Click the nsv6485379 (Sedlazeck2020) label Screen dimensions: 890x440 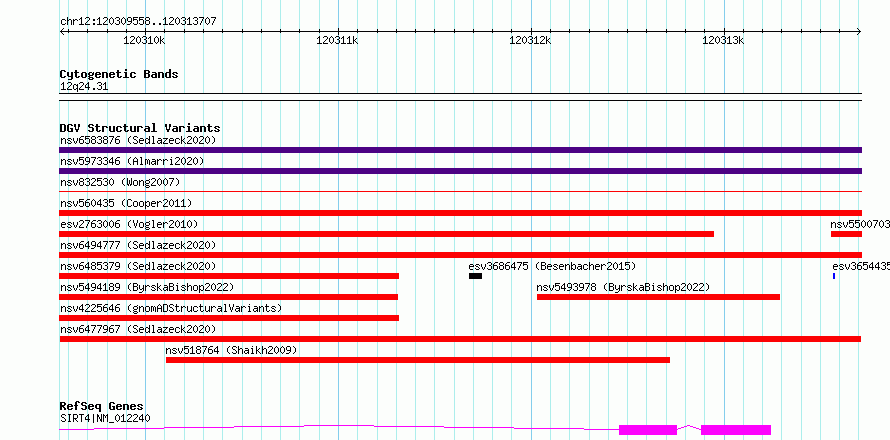point(138,266)
